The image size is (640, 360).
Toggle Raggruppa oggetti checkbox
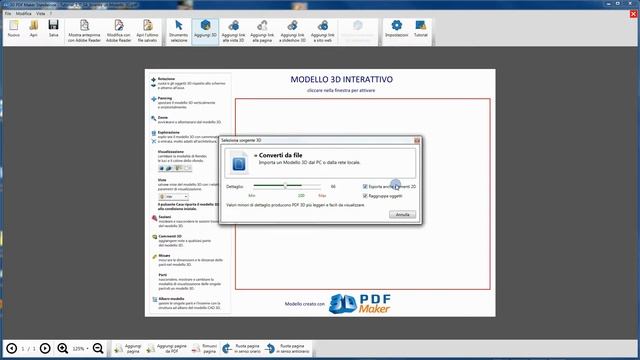(x=365, y=196)
